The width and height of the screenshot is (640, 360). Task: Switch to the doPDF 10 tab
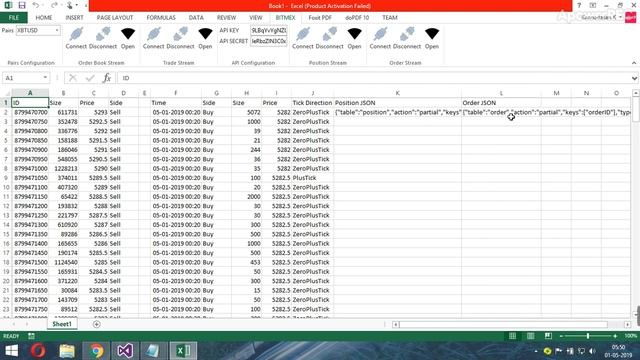(357, 18)
